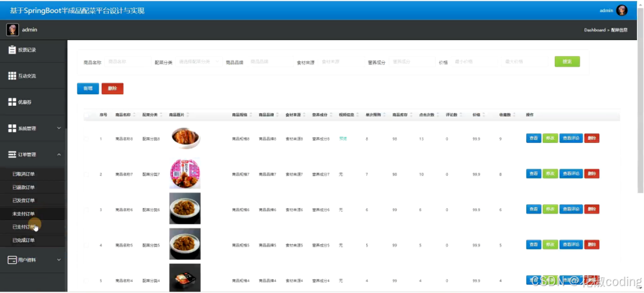644x293 pixels.
Task: Expand the 系统管理 menu chevron
Action: [59, 128]
